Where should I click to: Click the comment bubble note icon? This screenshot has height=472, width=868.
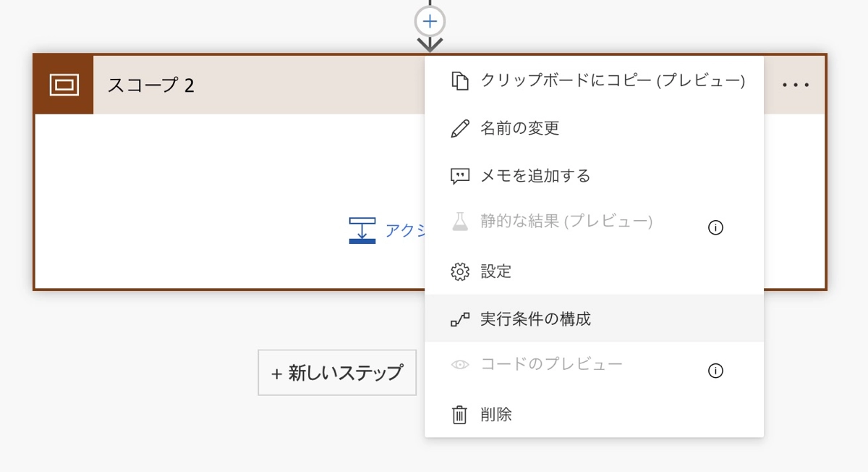click(x=460, y=176)
